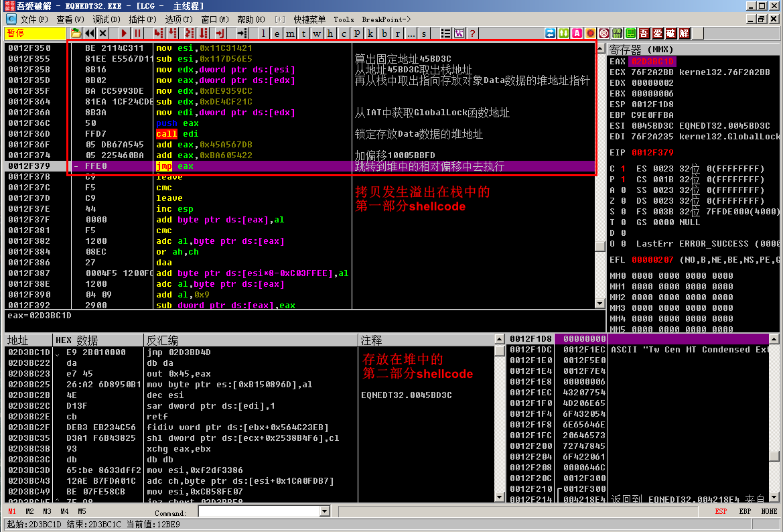Open the 文件(F) menu
783x532 pixels.
click(34, 19)
